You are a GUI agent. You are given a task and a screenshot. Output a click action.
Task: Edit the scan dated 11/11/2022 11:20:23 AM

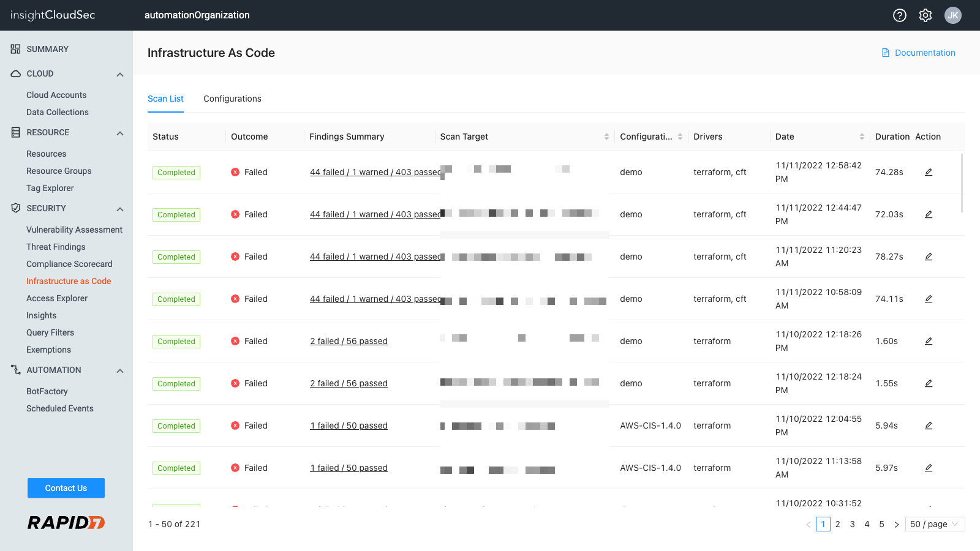tap(929, 257)
